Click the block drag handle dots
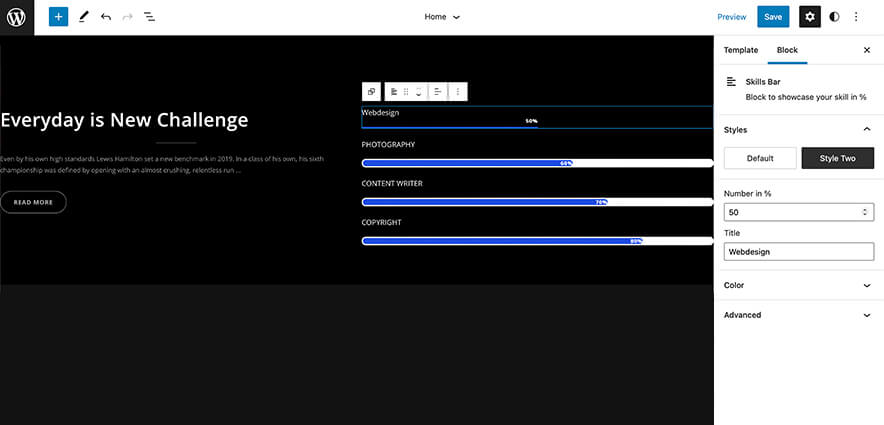Viewport: 884px width, 425px height. click(406, 91)
